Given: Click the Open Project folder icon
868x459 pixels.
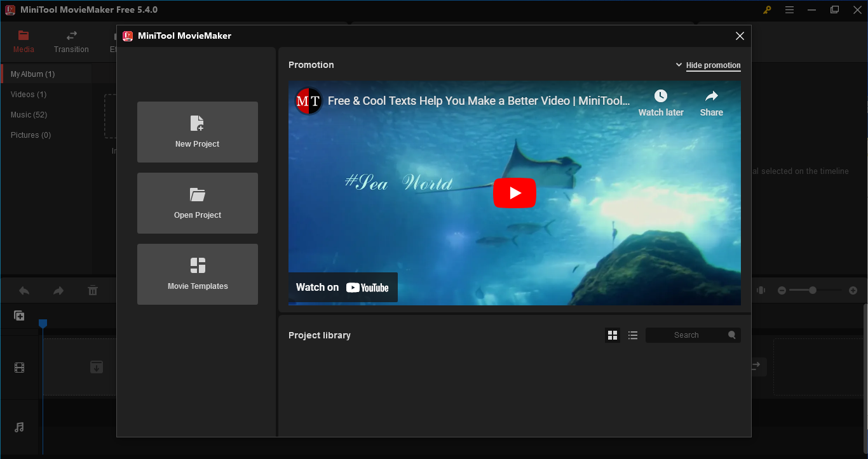Looking at the screenshot, I should point(198,194).
